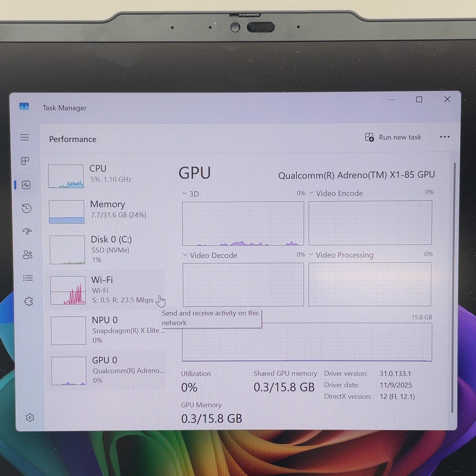Go to the Processes page icon
The image size is (476, 476).
pyautogui.click(x=25, y=161)
